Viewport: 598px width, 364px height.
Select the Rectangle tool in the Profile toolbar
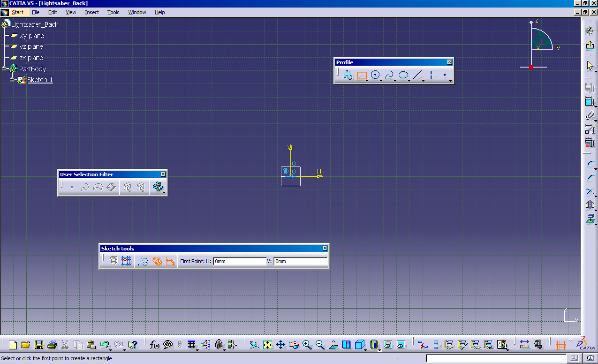click(x=362, y=75)
